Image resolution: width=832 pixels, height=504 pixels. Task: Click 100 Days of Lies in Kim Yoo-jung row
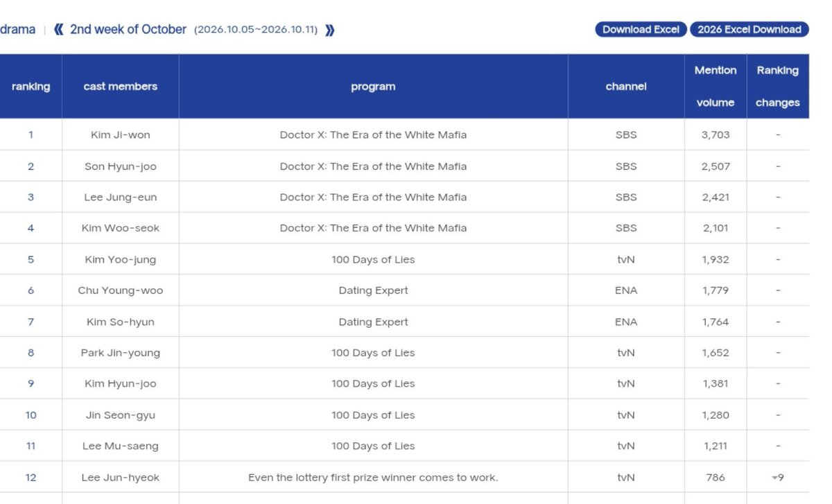pos(373,260)
